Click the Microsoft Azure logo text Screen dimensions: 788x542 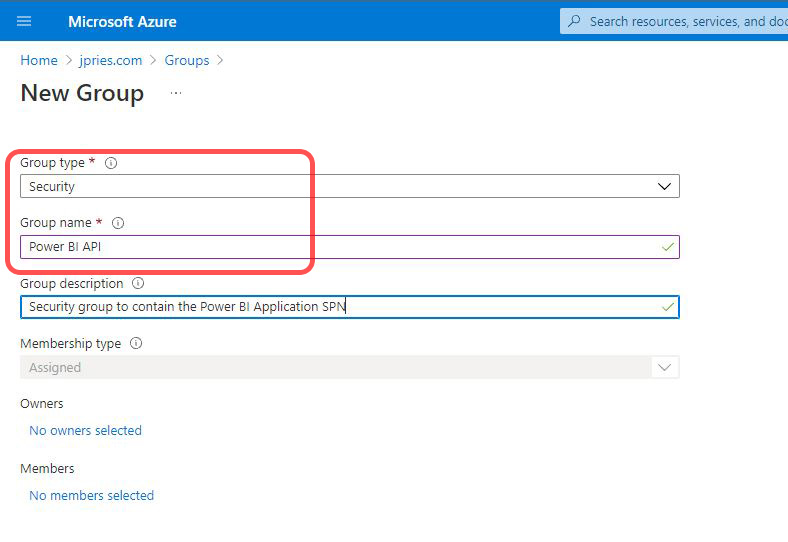point(122,21)
